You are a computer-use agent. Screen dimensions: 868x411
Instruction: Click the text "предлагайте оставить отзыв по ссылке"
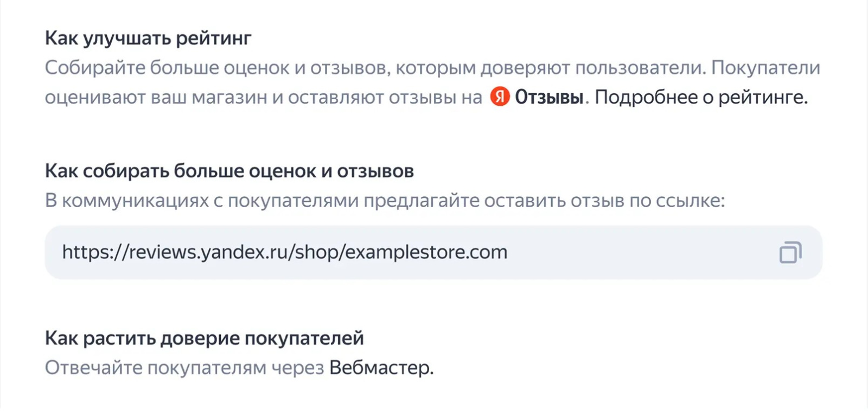(x=544, y=201)
